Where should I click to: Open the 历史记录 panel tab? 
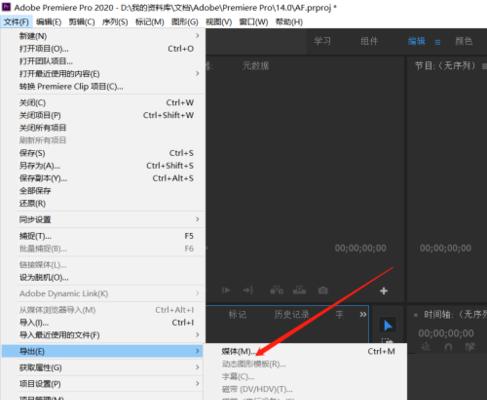coord(291,314)
